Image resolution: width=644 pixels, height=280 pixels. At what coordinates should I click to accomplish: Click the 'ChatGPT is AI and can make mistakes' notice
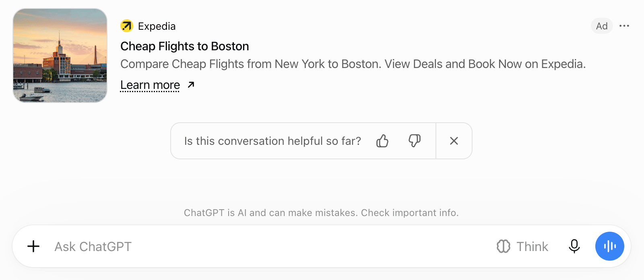[321, 213]
